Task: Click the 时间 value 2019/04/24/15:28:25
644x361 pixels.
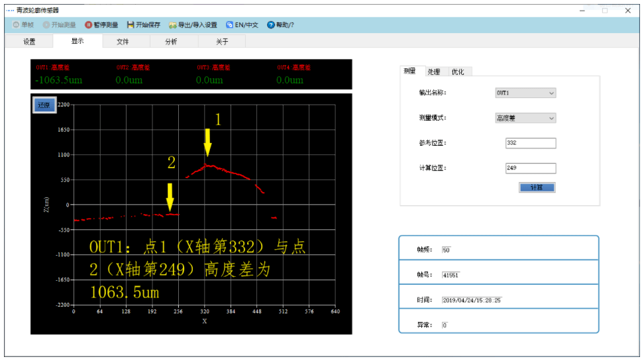Action: tap(472, 300)
